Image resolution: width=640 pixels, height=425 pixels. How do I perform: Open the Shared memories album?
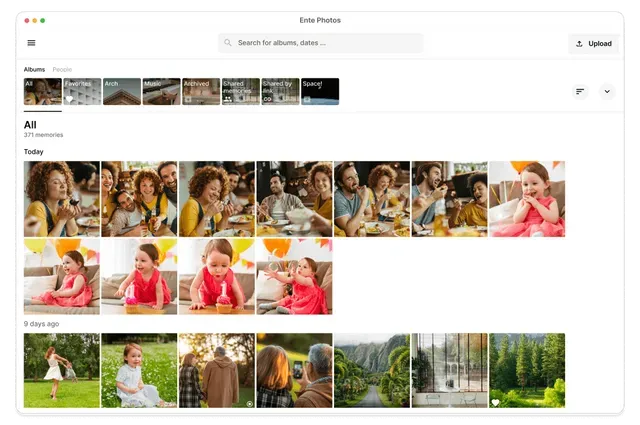coord(240,92)
